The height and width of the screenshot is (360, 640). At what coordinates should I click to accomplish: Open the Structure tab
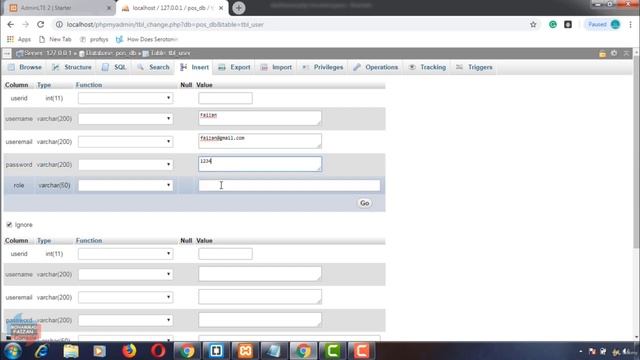click(x=72, y=67)
